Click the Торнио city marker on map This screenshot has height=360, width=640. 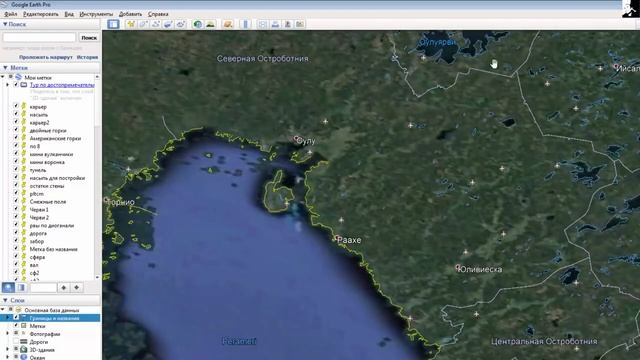(107, 200)
